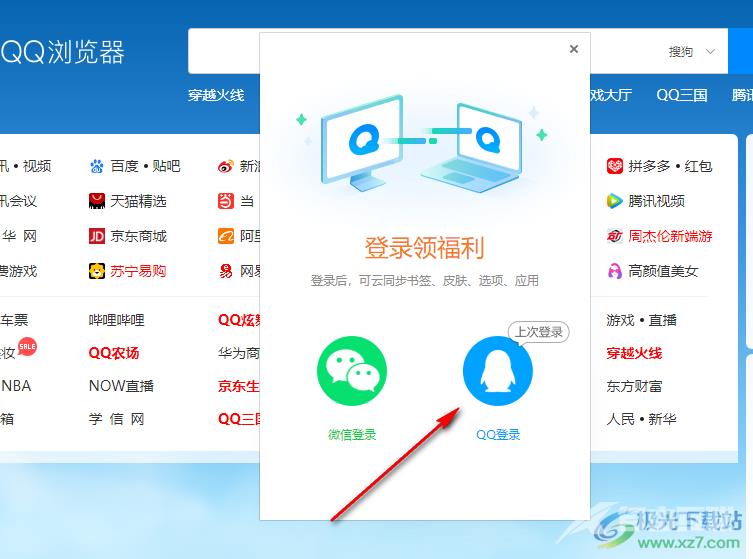Click the Weibo eye icon

226,166
